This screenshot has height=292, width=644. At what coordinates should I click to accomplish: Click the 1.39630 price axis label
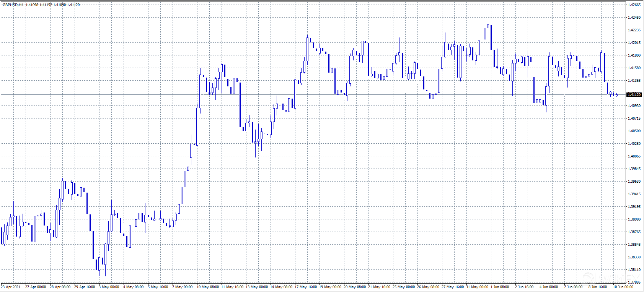634,182
